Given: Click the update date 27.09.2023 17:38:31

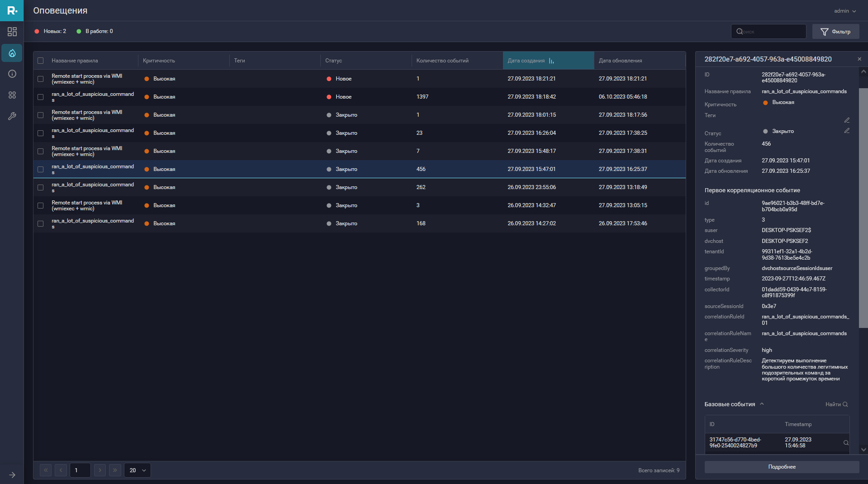Looking at the screenshot, I should 623,151.
